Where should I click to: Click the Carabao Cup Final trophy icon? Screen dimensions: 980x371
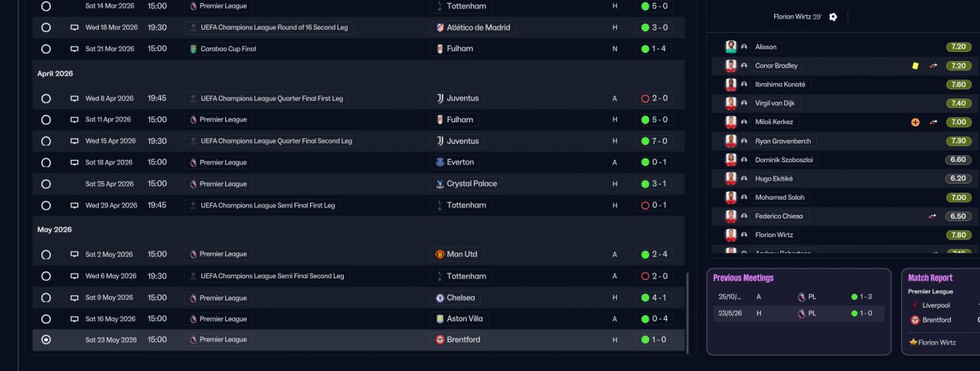click(194, 49)
